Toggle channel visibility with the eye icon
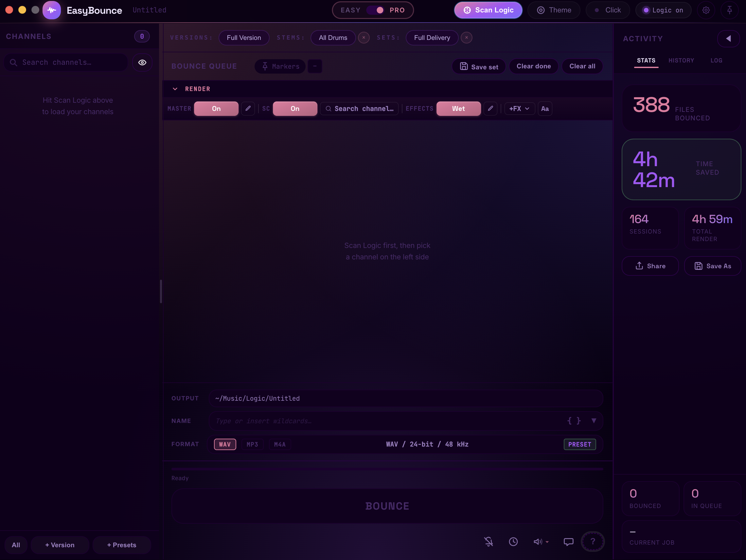The image size is (746, 560). 142,62
